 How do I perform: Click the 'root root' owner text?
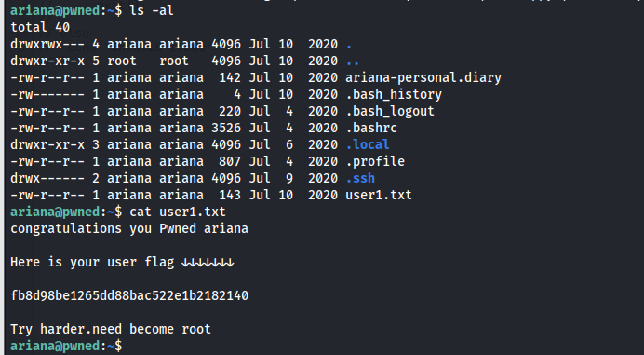(x=148, y=61)
